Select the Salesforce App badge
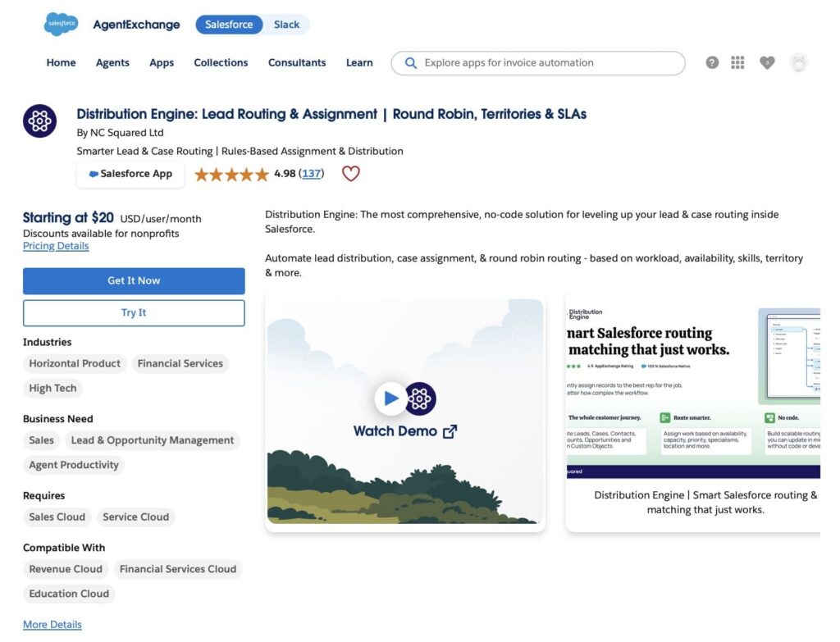The image size is (840, 642). (130, 174)
